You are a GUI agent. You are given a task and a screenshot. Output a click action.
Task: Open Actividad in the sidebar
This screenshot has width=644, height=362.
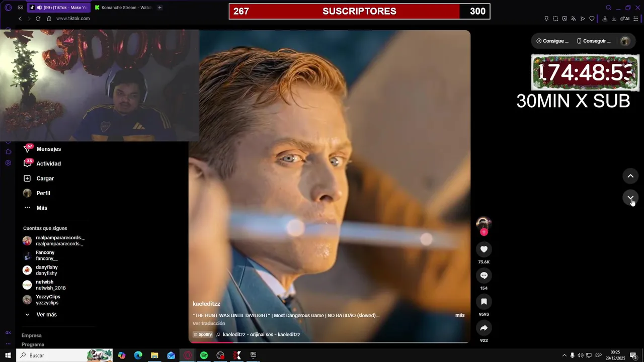point(42,164)
